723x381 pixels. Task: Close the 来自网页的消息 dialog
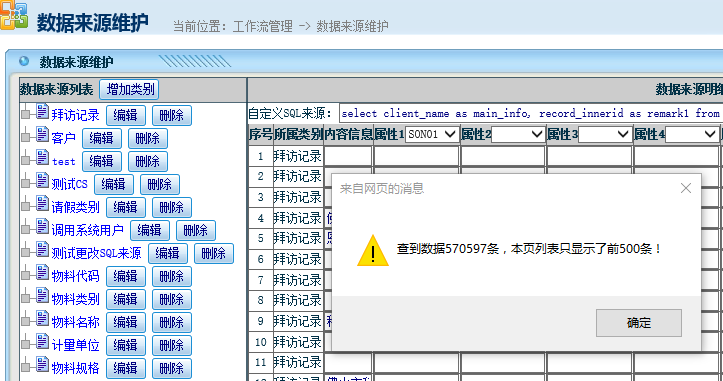[x=686, y=188]
